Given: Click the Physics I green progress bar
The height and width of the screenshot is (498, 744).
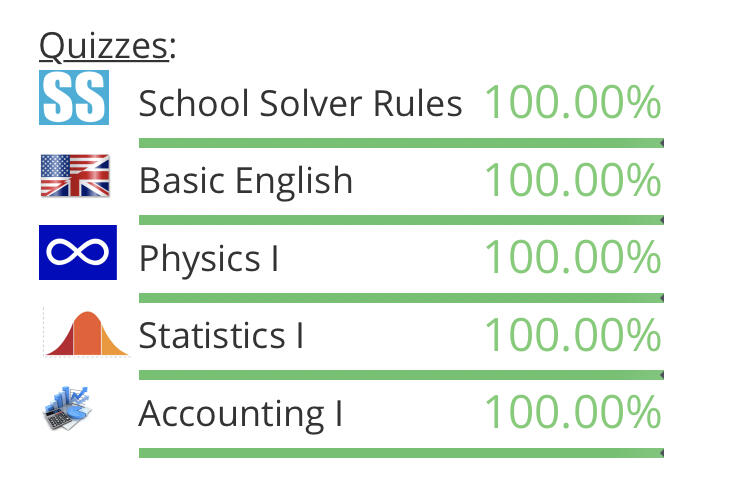Looking at the screenshot, I should [400, 298].
